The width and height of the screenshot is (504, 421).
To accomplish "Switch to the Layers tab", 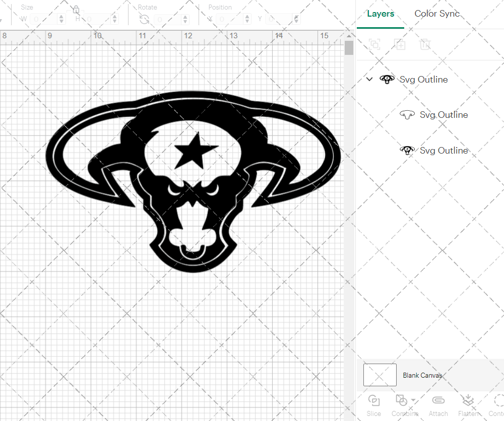I will coord(381,14).
